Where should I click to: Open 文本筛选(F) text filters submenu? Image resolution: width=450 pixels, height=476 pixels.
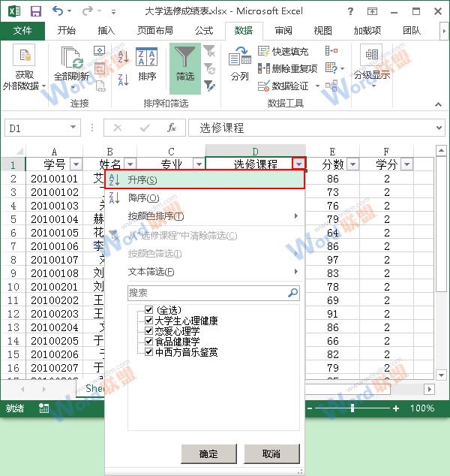point(205,271)
